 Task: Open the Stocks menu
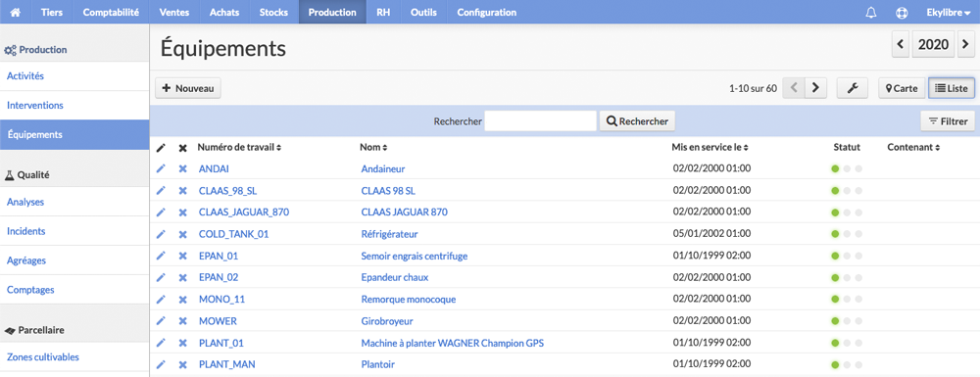click(x=273, y=13)
